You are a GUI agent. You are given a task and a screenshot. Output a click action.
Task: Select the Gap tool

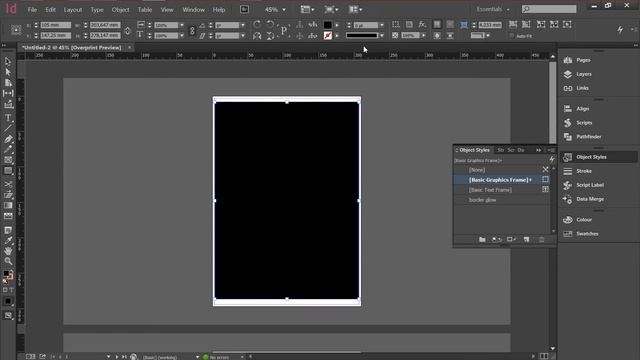point(8,93)
